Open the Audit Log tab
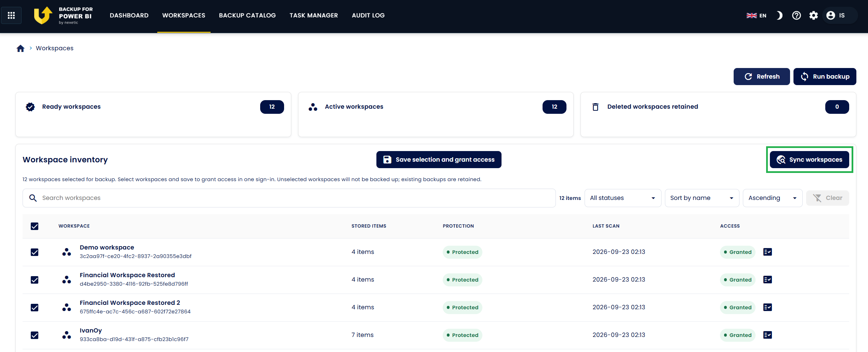Screen dimensions: 868x352 tap(368, 15)
